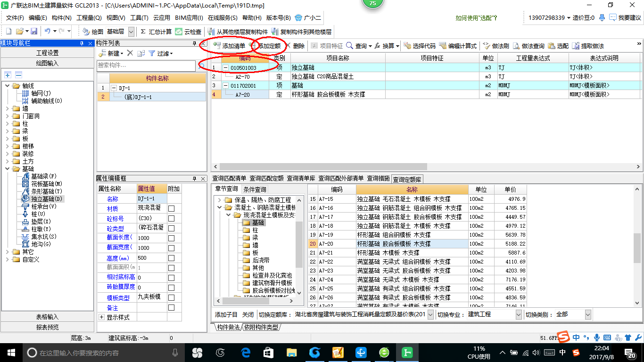
Task: Collapse the 010501003 bill row
Action: 225,68
